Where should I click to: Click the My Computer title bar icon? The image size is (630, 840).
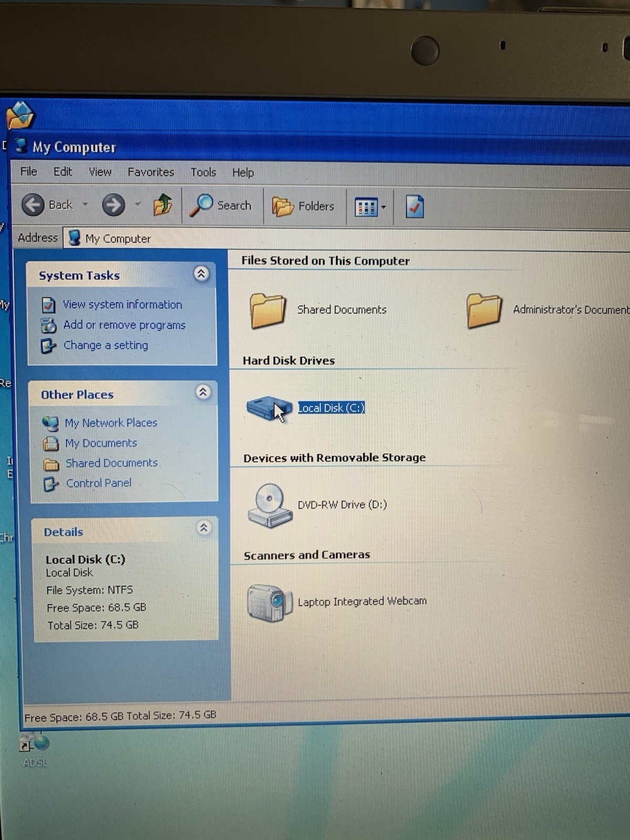click(x=21, y=146)
